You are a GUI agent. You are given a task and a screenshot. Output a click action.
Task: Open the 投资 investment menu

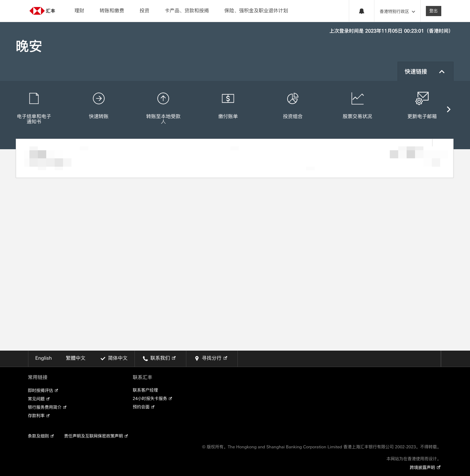point(144,11)
